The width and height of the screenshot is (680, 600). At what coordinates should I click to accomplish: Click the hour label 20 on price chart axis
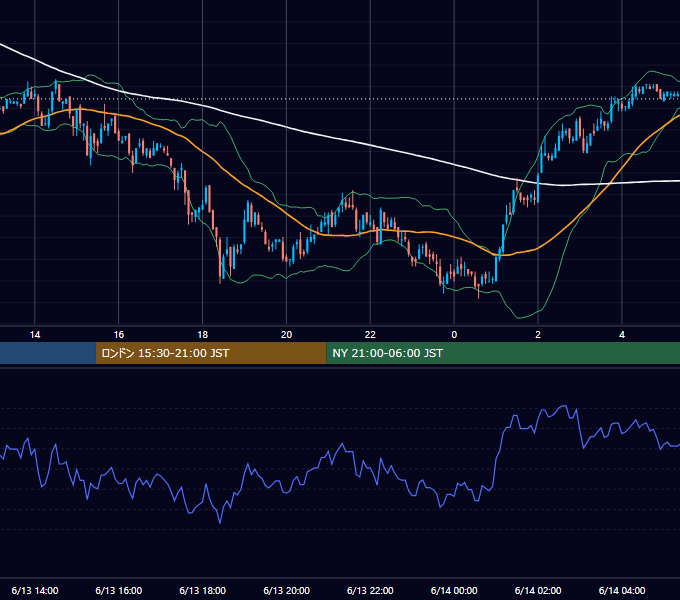coord(286,335)
